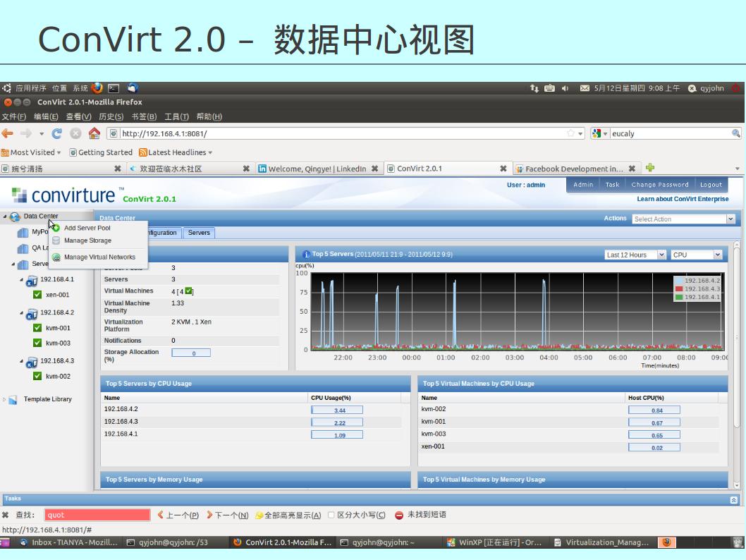Open the CPU metric dropdown
The width and height of the screenshot is (746, 560).
click(x=696, y=255)
